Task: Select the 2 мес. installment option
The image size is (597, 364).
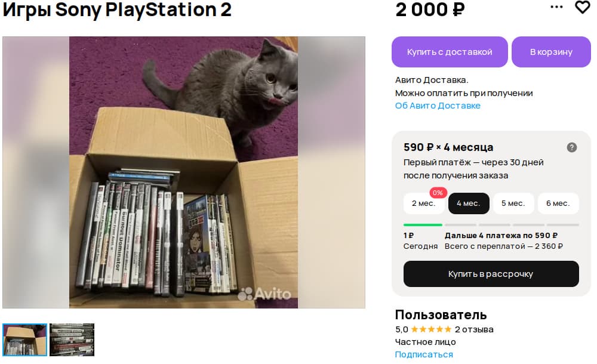Action: click(x=423, y=203)
